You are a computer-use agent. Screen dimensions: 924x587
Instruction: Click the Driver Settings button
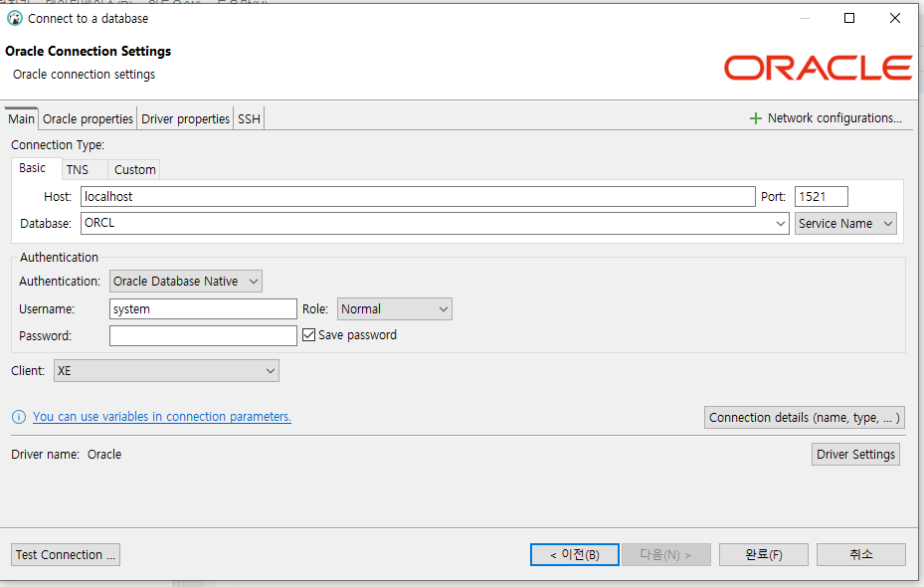tap(855, 455)
